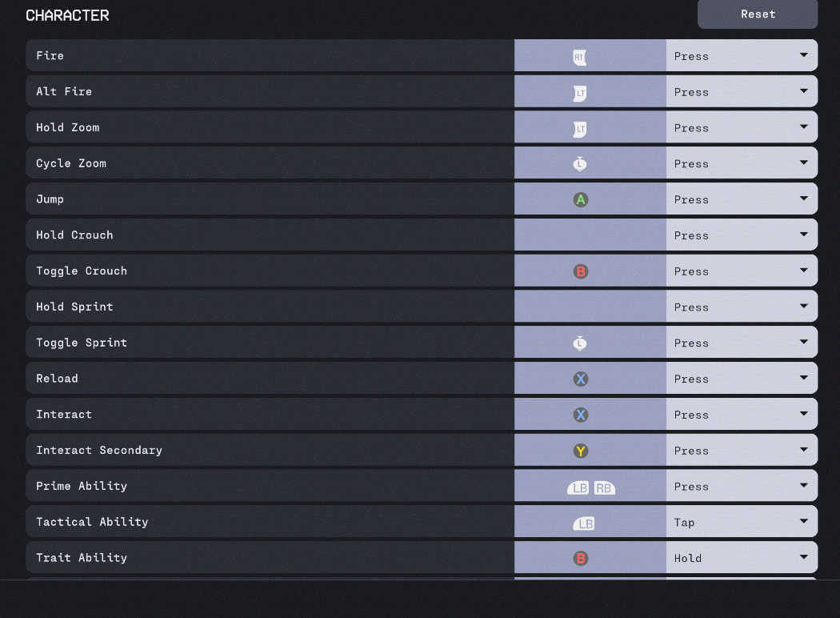Expand the Trait Ability Hold dropdown

click(742, 558)
